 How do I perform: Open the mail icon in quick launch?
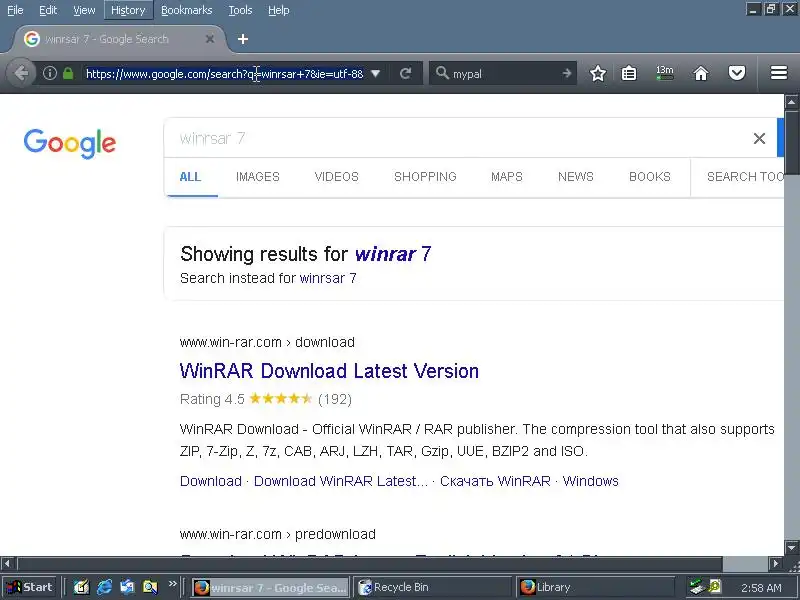(x=127, y=587)
